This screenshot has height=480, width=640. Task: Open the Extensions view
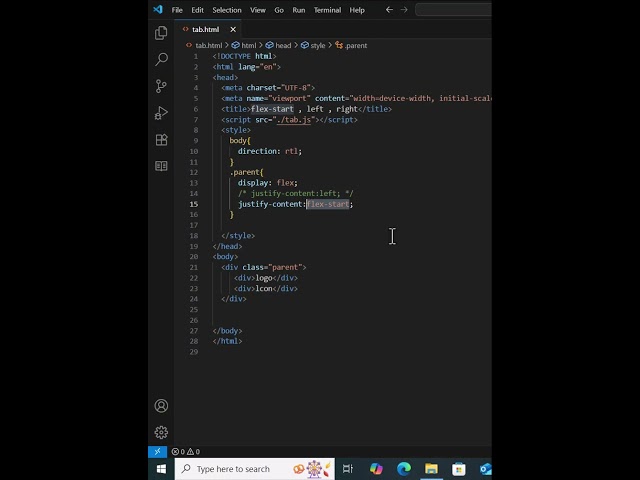(x=161, y=140)
